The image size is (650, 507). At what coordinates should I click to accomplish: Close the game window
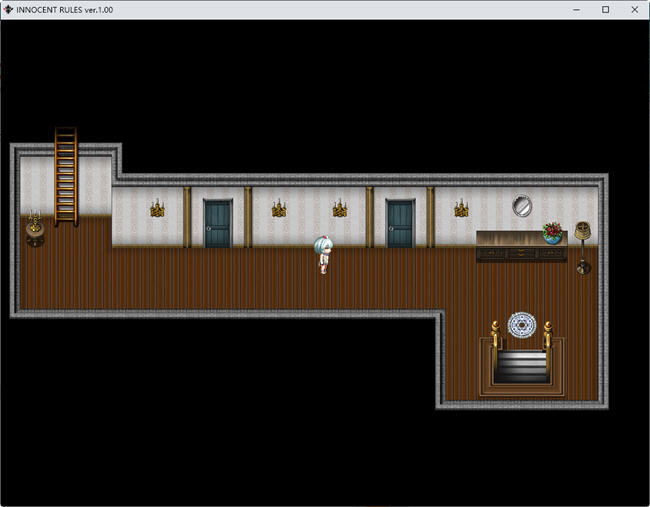click(x=634, y=9)
